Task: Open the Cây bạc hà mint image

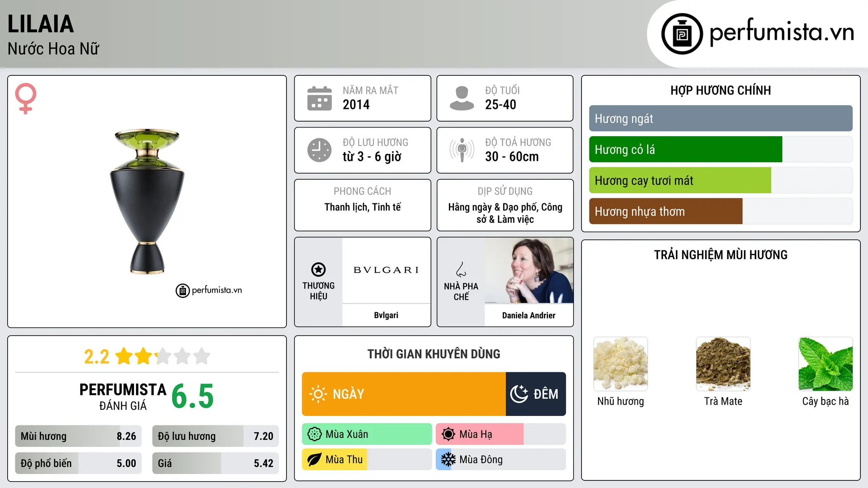Action: click(x=826, y=364)
